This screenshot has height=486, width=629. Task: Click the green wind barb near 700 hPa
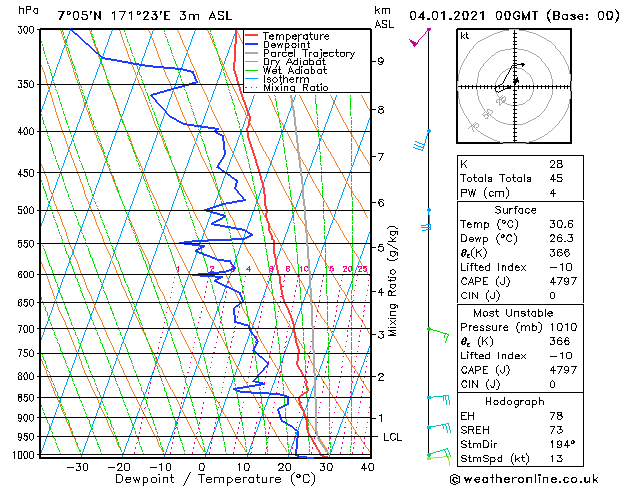pyautogui.click(x=438, y=335)
